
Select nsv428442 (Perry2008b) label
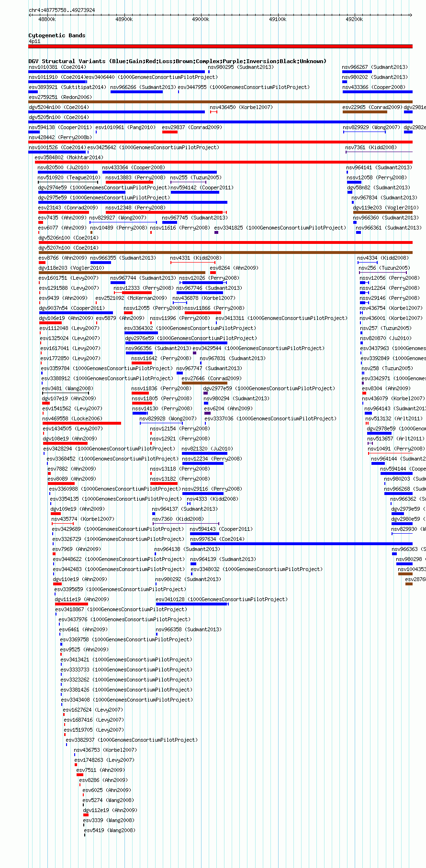[60, 137]
